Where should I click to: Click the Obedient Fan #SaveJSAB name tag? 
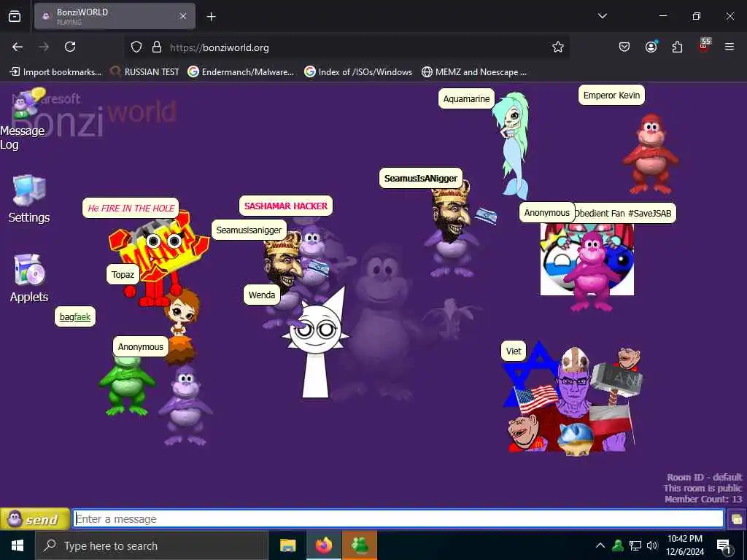point(625,213)
